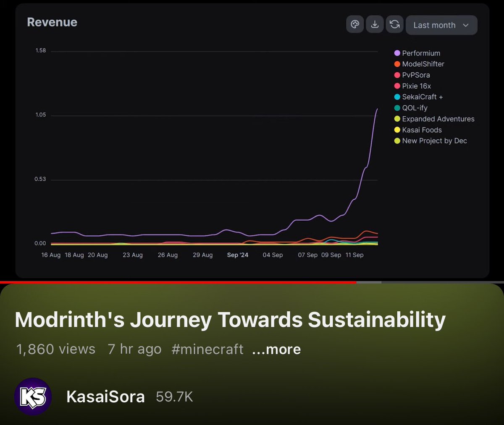Click the purple Performium legend dot
The height and width of the screenshot is (425, 504).
pyautogui.click(x=397, y=53)
